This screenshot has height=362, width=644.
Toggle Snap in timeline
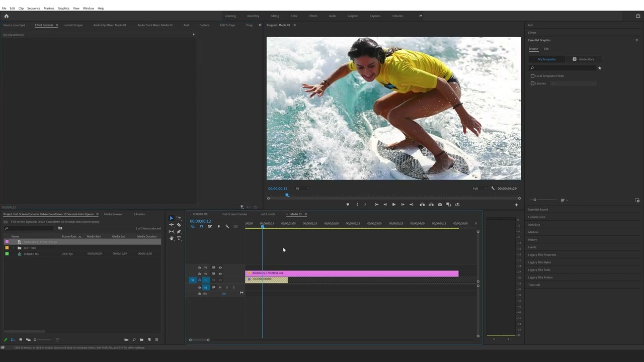[201, 226]
